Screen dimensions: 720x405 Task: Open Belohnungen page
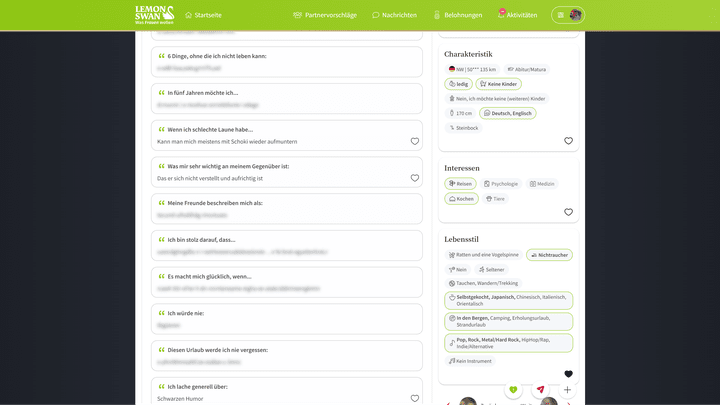457,15
